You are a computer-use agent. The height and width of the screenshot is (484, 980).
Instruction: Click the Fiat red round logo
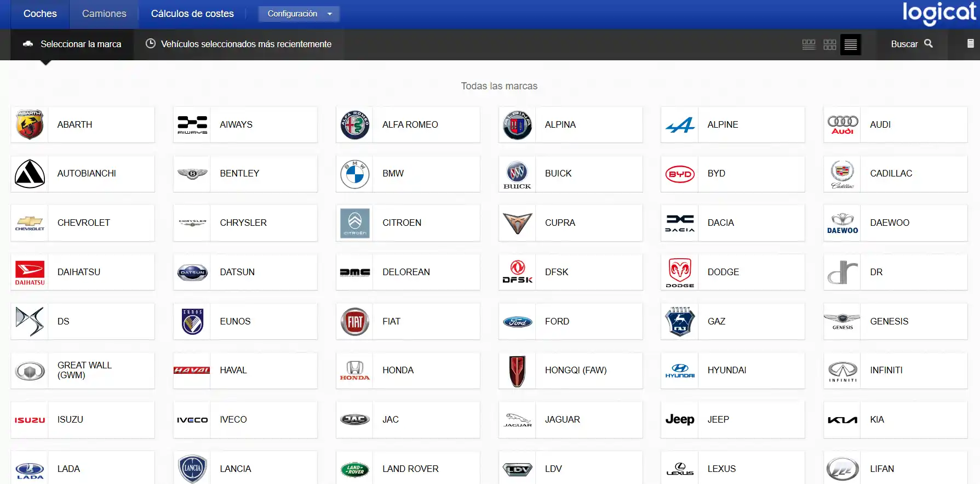(x=355, y=321)
